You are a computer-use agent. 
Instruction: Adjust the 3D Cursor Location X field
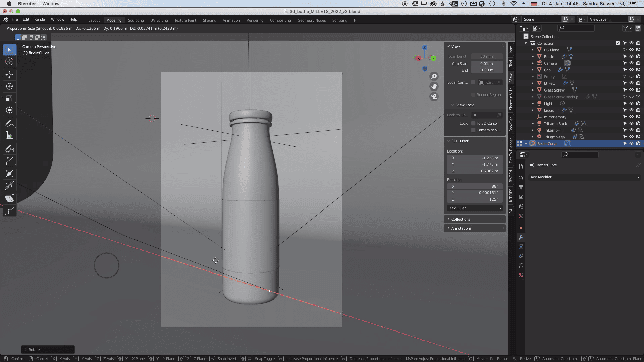[x=475, y=158]
